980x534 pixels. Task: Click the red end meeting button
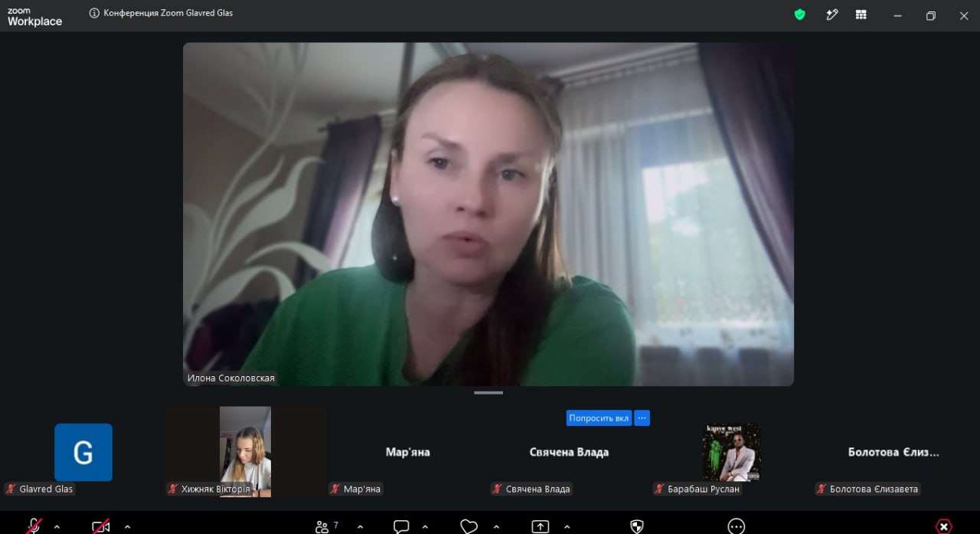(944, 526)
